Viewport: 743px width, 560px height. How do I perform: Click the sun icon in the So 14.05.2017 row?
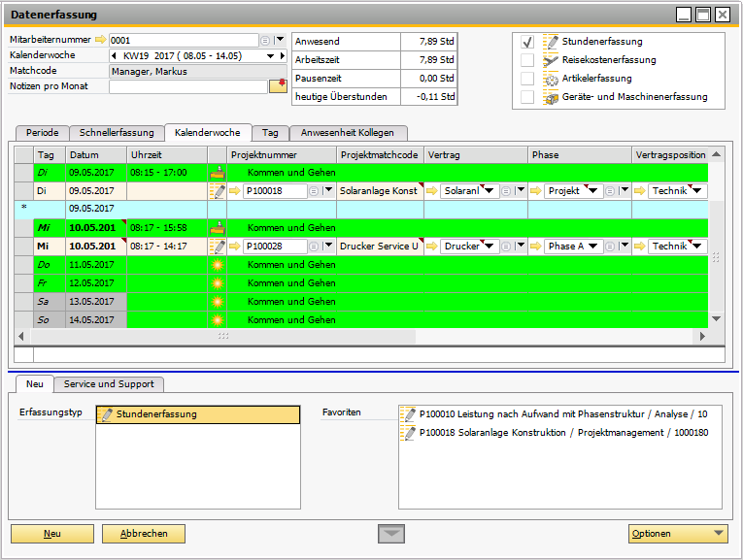pos(218,320)
